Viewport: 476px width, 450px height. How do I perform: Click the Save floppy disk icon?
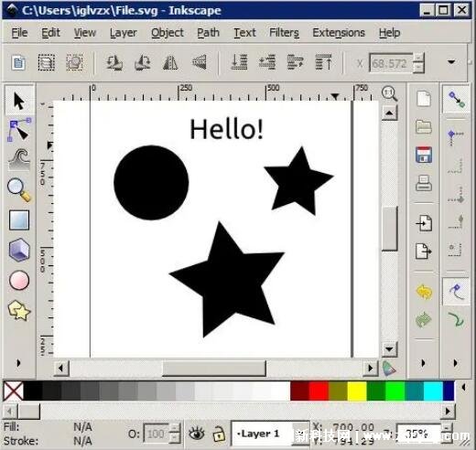(424, 155)
